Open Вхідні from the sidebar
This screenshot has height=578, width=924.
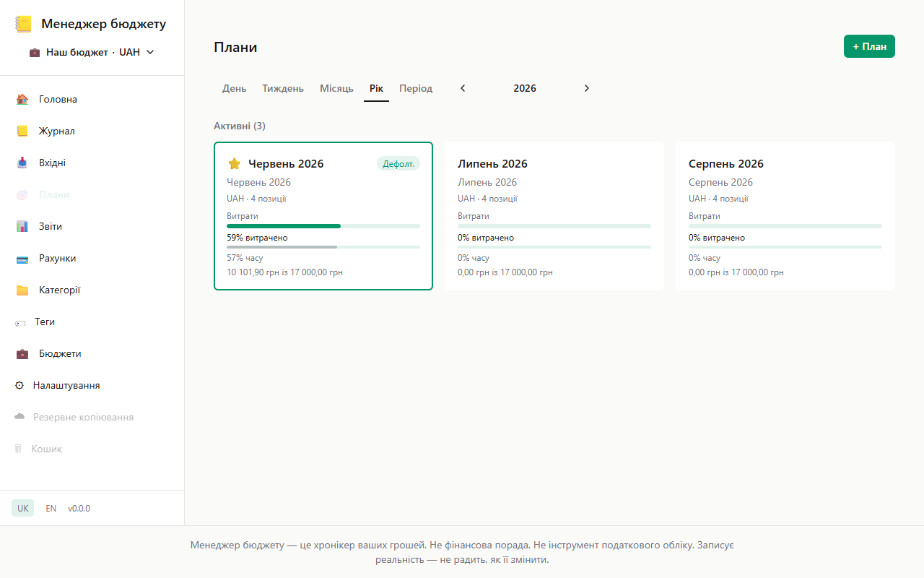(92, 163)
